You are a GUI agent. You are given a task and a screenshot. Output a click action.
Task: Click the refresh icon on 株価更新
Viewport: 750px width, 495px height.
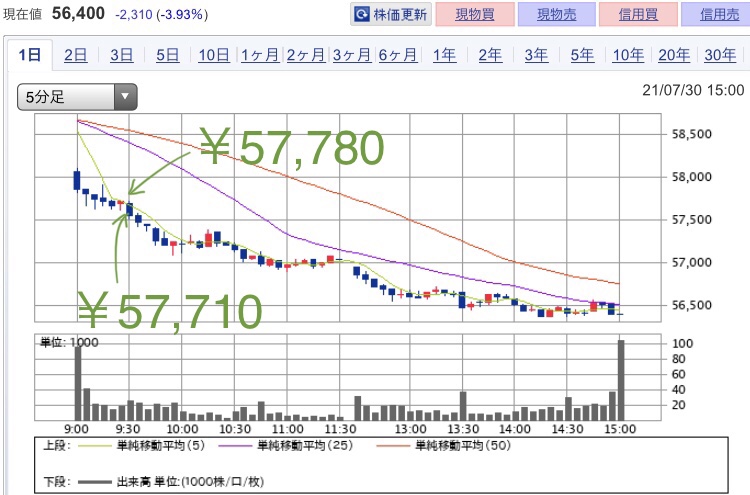coord(362,14)
